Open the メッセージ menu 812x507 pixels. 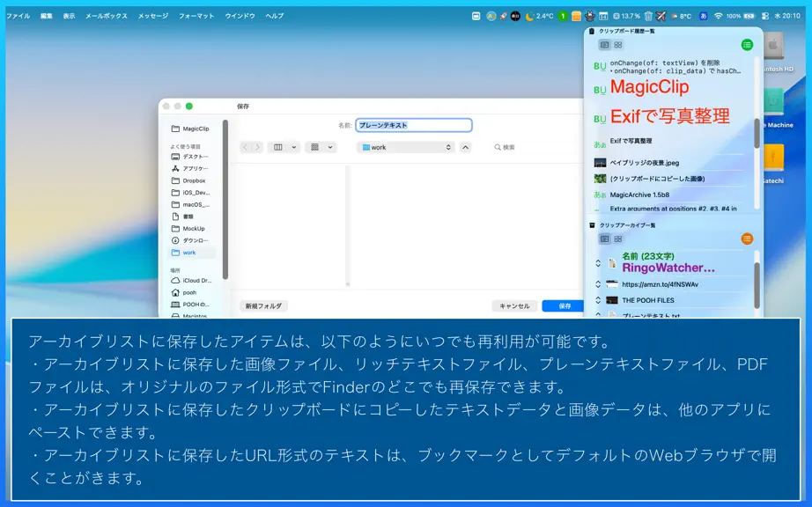coord(152,16)
